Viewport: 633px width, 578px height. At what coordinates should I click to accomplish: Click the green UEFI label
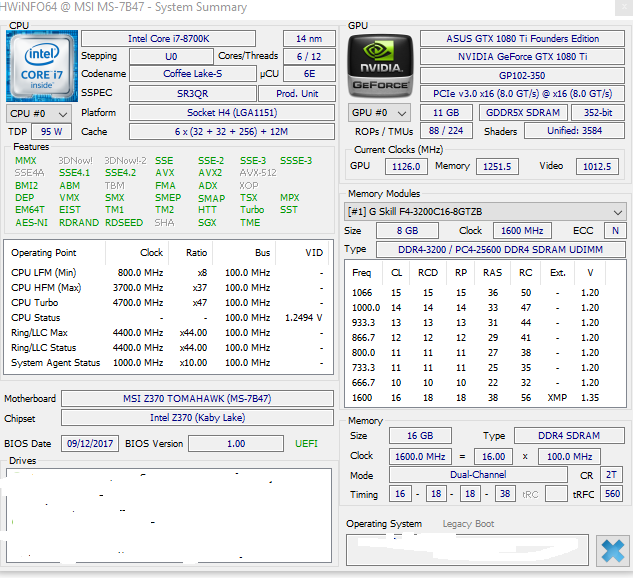pyautogui.click(x=306, y=444)
